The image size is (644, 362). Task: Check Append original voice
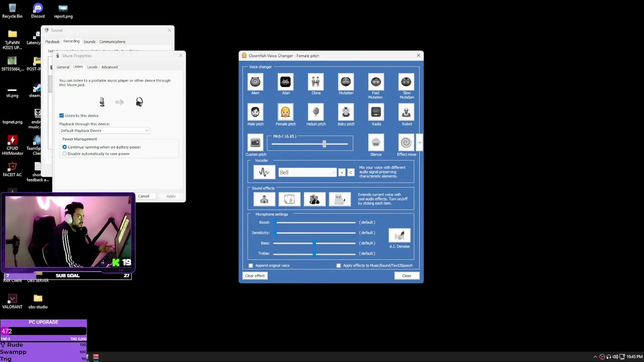pos(251,265)
